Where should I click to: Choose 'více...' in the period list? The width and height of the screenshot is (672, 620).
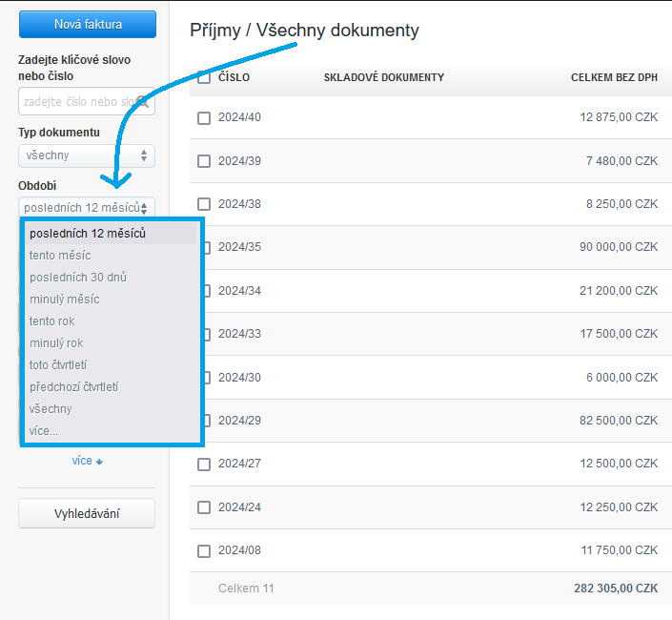[x=43, y=430]
